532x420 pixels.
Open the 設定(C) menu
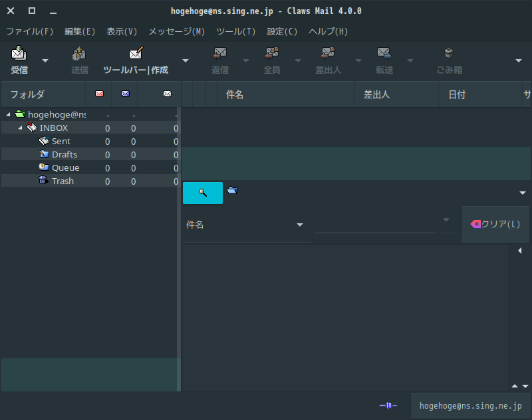pyautogui.click(x=282, y=31)
